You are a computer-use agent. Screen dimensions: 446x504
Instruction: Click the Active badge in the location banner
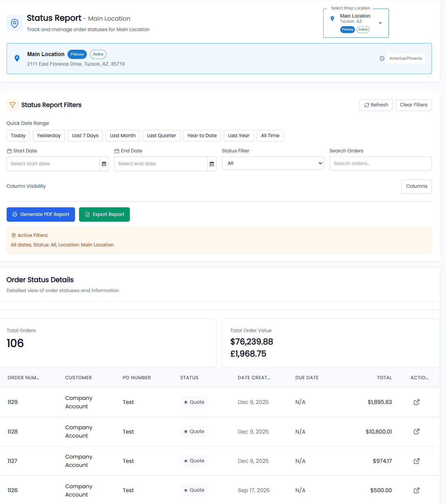(x=98, y=54)
